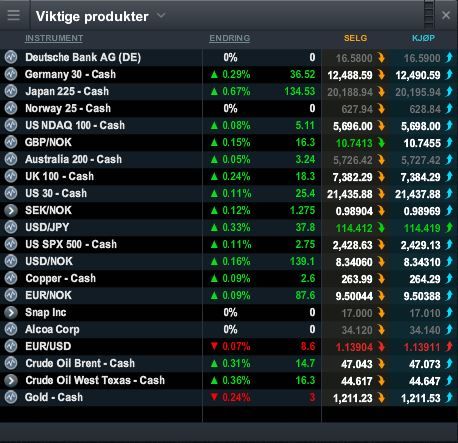The image size is (458, 443).
Task: Click the Copper sell price 263.99
Action: pos(357,279)
